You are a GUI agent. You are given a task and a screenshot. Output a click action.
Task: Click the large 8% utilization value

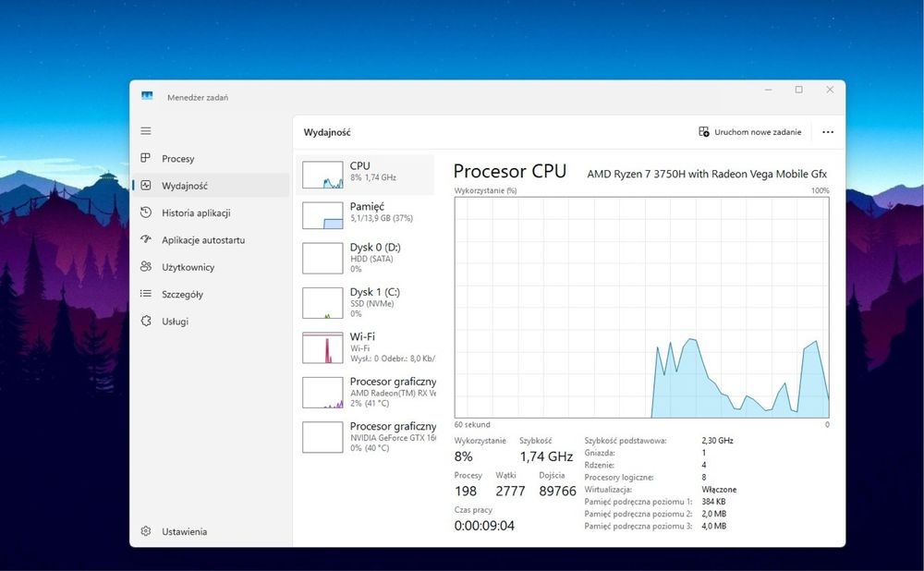tap(463, 456)
